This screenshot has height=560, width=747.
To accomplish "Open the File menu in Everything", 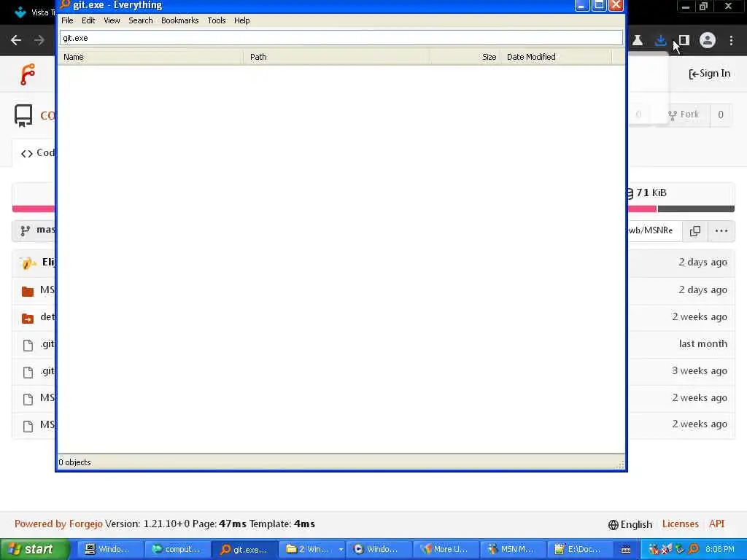I will (x=67, y=20).
